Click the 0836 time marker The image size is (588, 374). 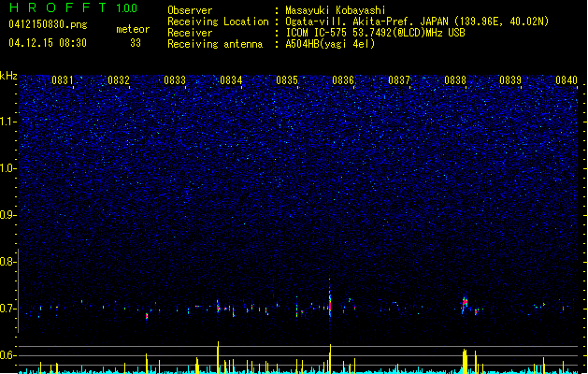click(x=343, y=80)
